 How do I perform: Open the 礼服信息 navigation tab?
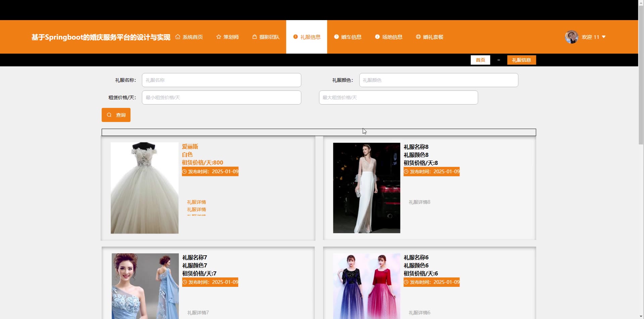pyautogui.click(x=307, y=37)
